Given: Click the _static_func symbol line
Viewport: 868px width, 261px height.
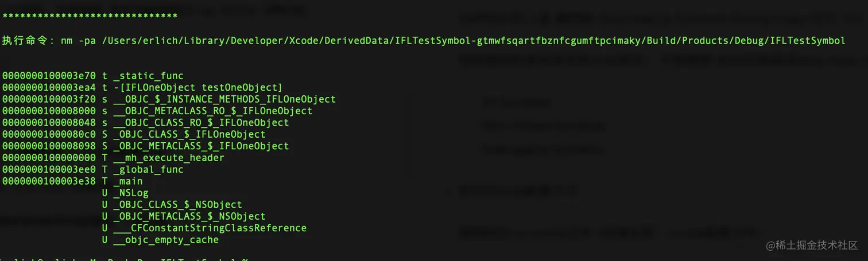Looking at the screenshot, I should tap(93, 76).
